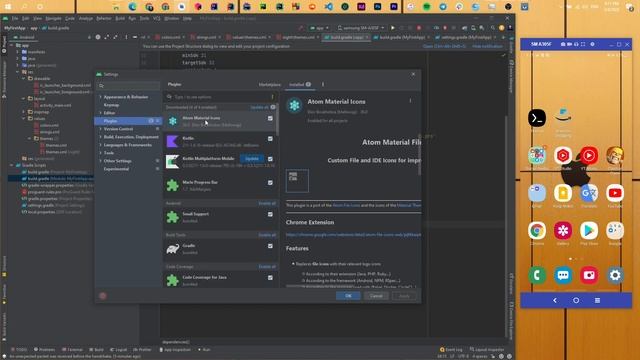Select Keymap in settings sidebar
Viewport: 640px width, 360px height.
point(111,105)
